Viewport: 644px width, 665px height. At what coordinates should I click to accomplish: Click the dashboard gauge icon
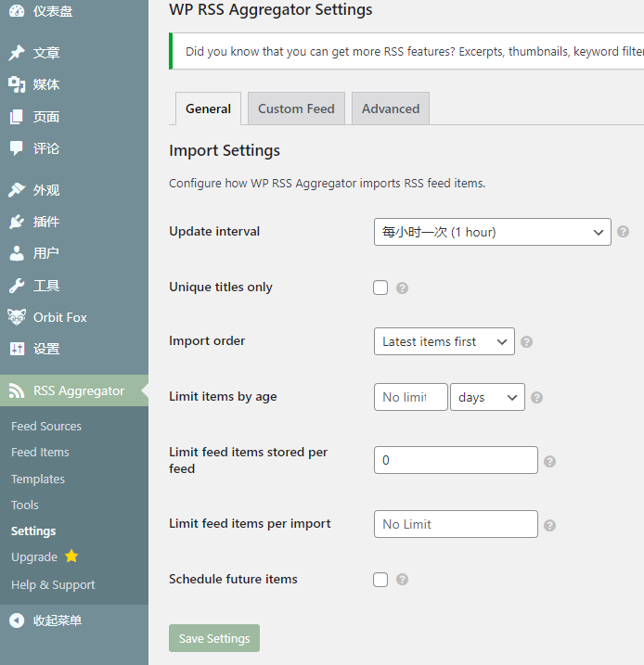[x=17, y=10]
